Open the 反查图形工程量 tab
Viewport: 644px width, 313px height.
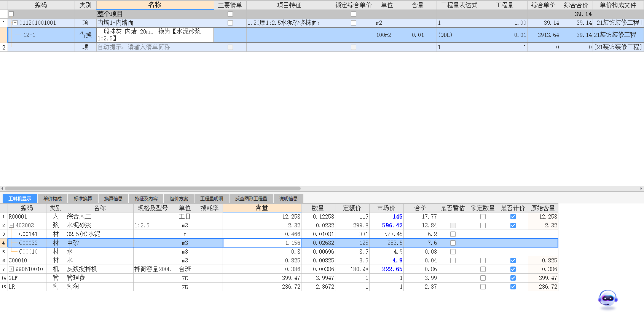pyautogui.click(x=251, y=198)
